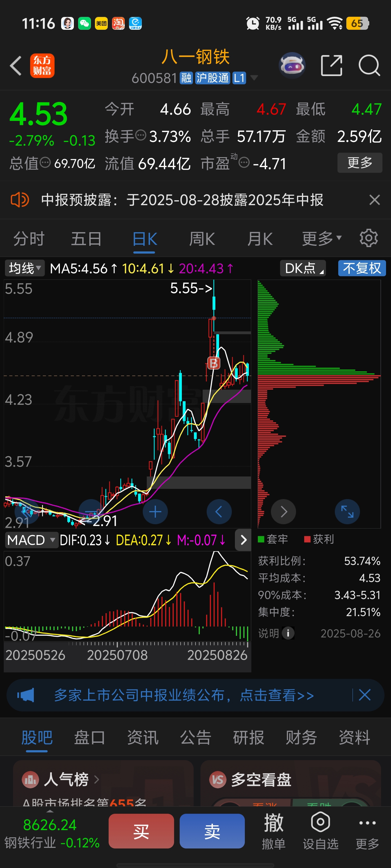Viewport: 391px width, 868px height.
Task: Switch to 月K chart tab
Action: click(x=260, y=239)
